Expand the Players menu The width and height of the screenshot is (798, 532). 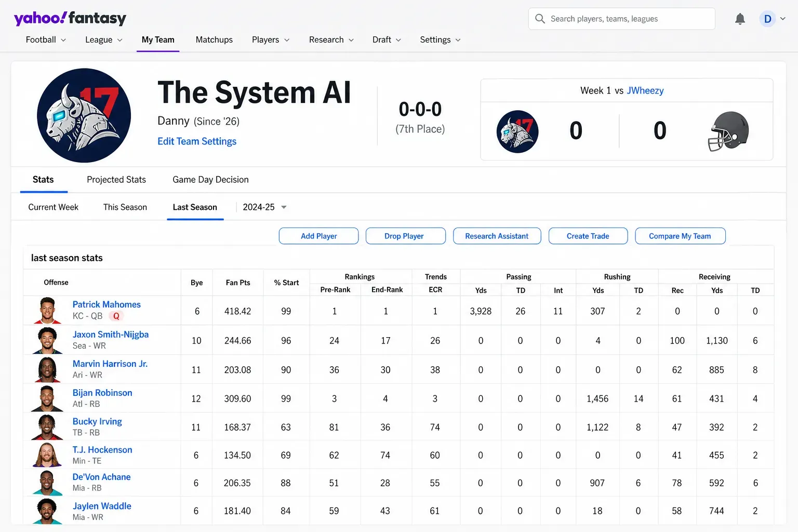pos(271,39)
